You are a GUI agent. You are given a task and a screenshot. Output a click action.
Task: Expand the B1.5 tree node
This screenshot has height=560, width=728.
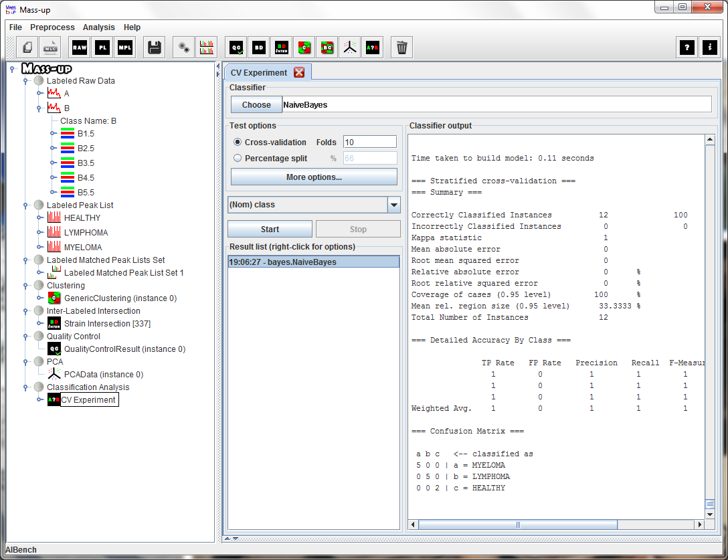(54, 134)
